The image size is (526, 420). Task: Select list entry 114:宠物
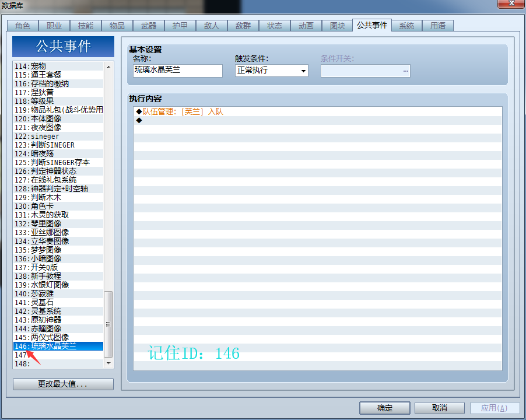(58, 66)
